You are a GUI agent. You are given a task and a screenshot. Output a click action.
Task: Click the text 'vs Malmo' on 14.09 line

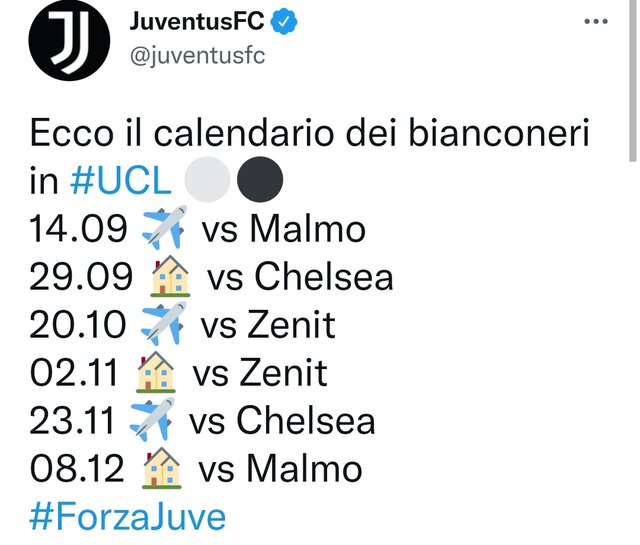284,228
